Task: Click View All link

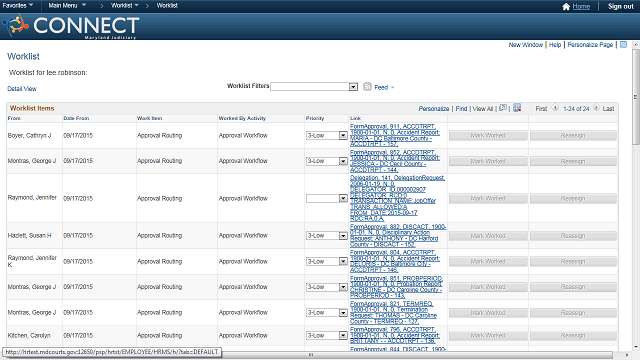Action: (483, 109)
